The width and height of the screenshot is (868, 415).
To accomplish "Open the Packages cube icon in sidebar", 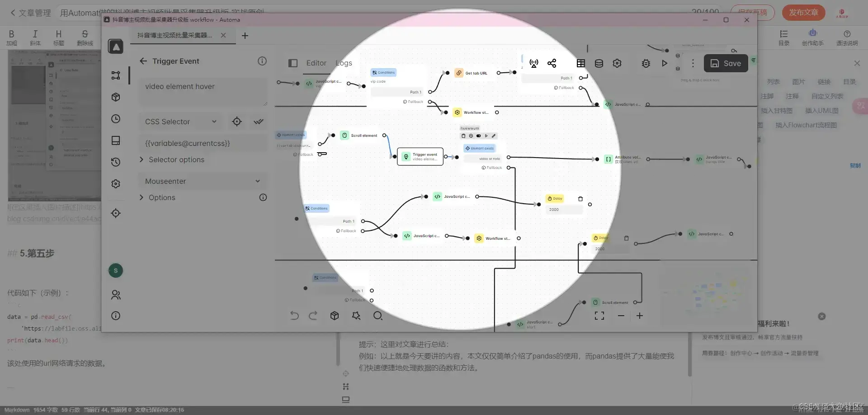I will coord(116,97).
